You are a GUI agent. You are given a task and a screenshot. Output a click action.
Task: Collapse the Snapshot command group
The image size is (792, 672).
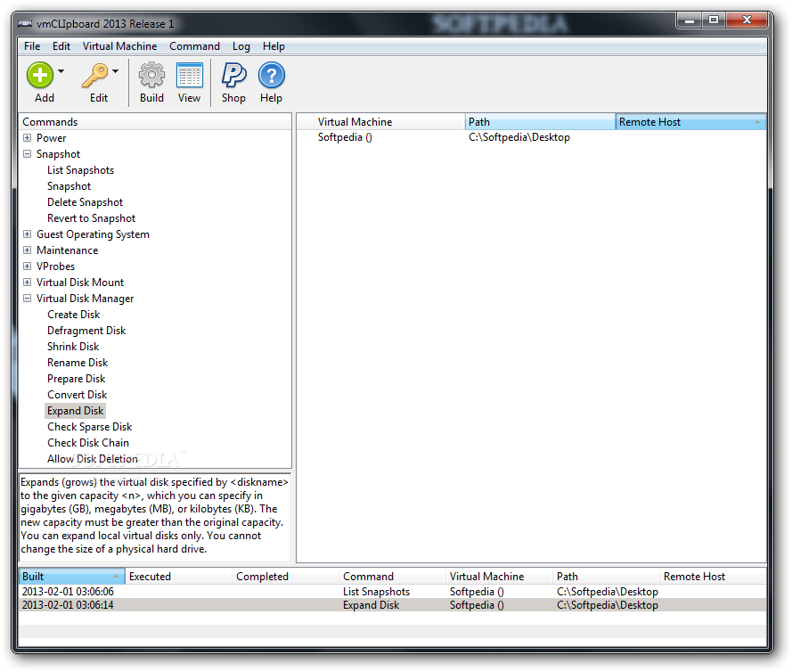click(x=28, y=154)
